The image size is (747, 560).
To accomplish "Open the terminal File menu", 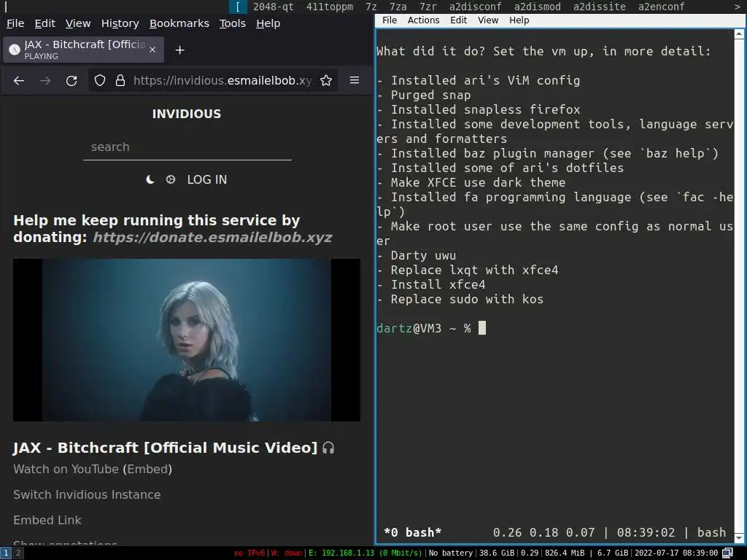I will [390, 20].
